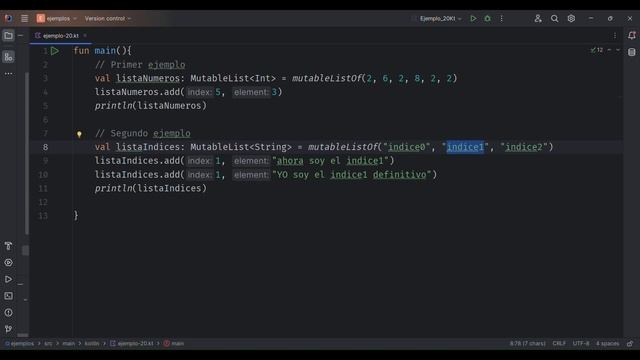Open Search Everywhere magnifier
Image resolution: width=640 pixels, height=360 pixels.
[554, 18]
